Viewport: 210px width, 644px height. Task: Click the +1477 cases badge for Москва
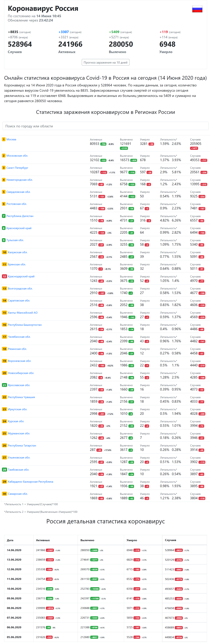tap(194, 148)
